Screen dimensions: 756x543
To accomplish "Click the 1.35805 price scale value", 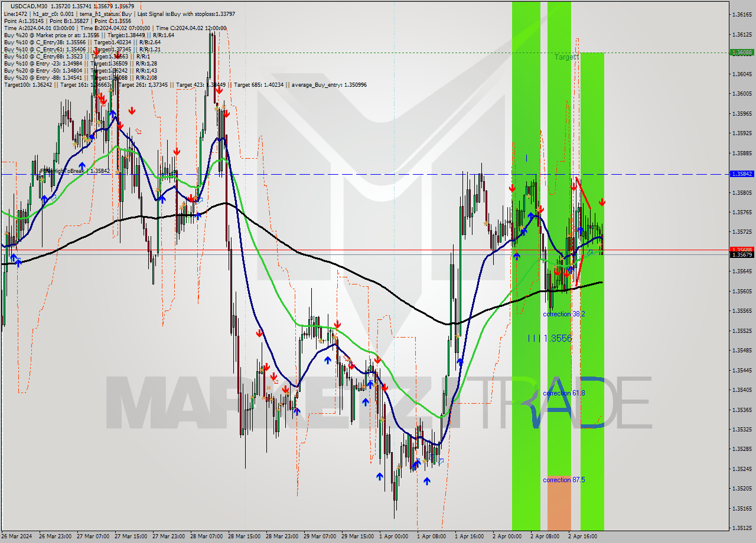I will [x=742, y=192].
